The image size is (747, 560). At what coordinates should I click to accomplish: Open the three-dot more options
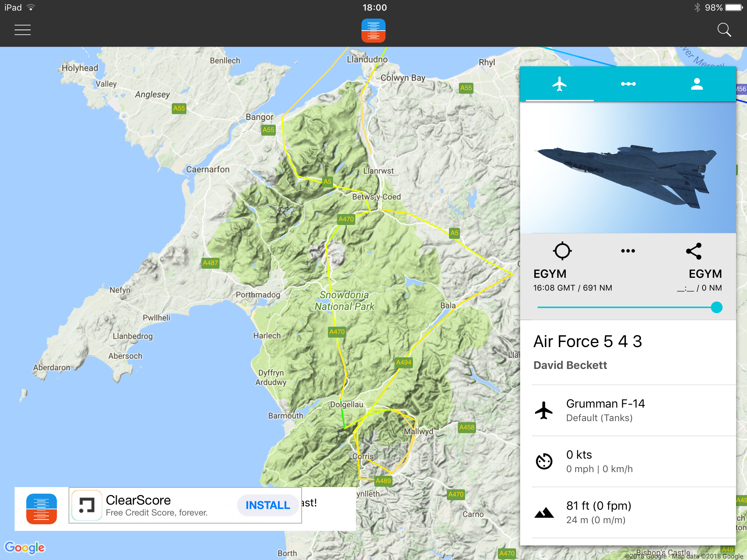[x=628, y=251]
